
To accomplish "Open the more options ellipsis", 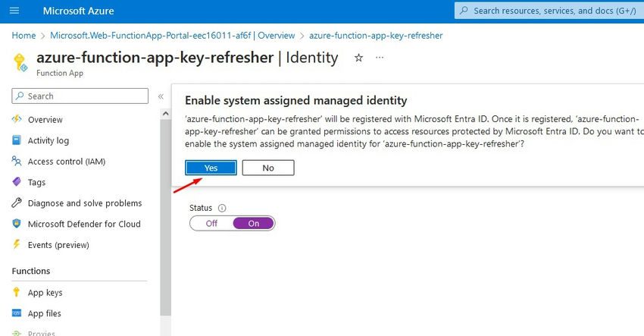I will tap(380, 58).
